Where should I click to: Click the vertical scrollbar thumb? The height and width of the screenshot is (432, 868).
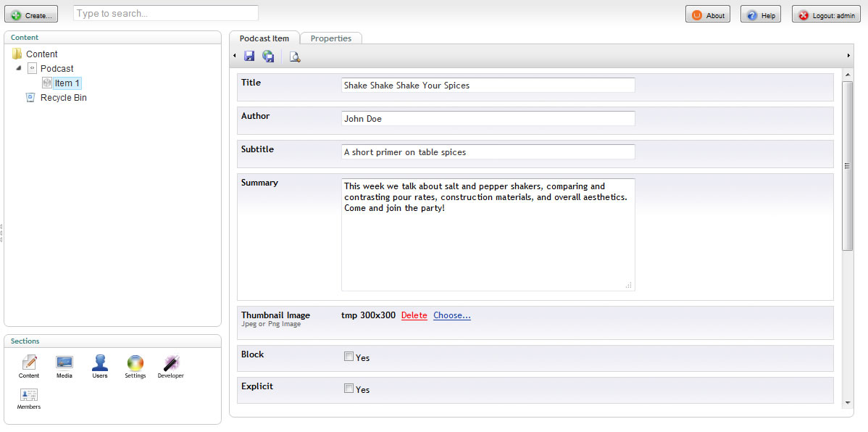coord(848,165)
